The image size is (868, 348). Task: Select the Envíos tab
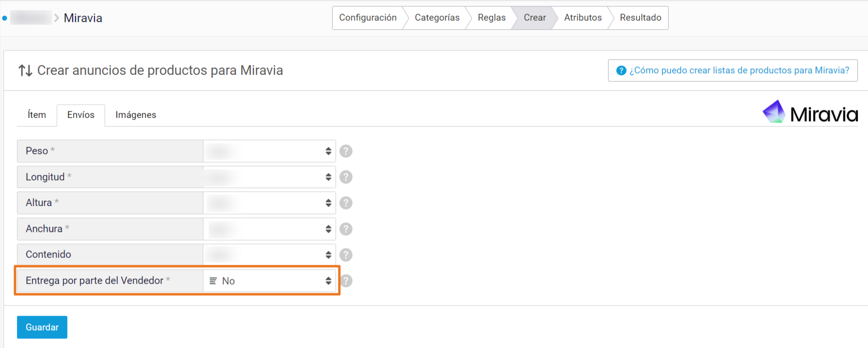click(81, 115)
